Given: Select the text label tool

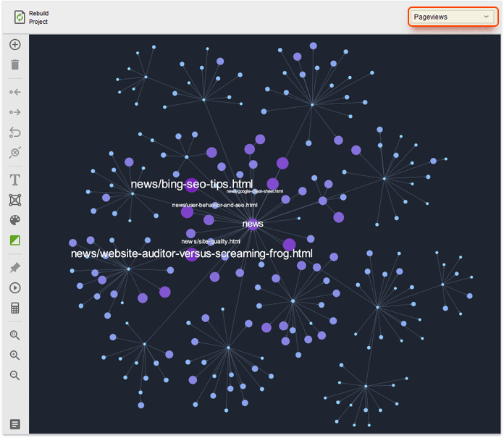Looking at the screenshot, I should (x=14, y=180).
